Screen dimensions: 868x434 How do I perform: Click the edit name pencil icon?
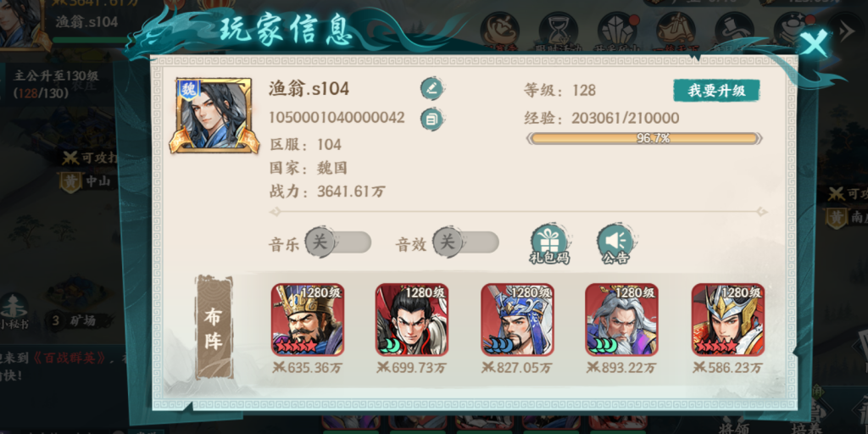[432, 88]
